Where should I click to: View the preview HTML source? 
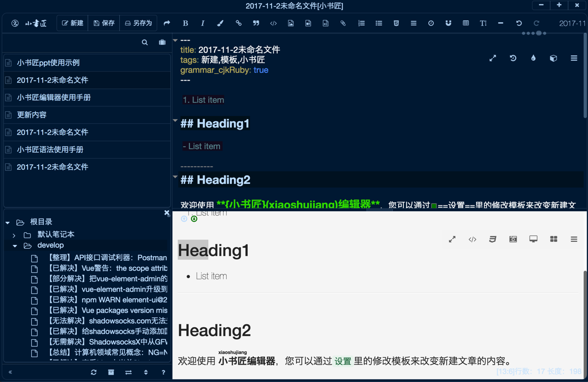tap(473, 239)
